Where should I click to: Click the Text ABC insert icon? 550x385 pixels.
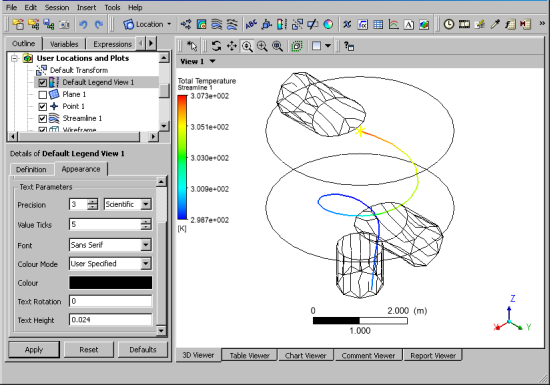coord(251,25)
